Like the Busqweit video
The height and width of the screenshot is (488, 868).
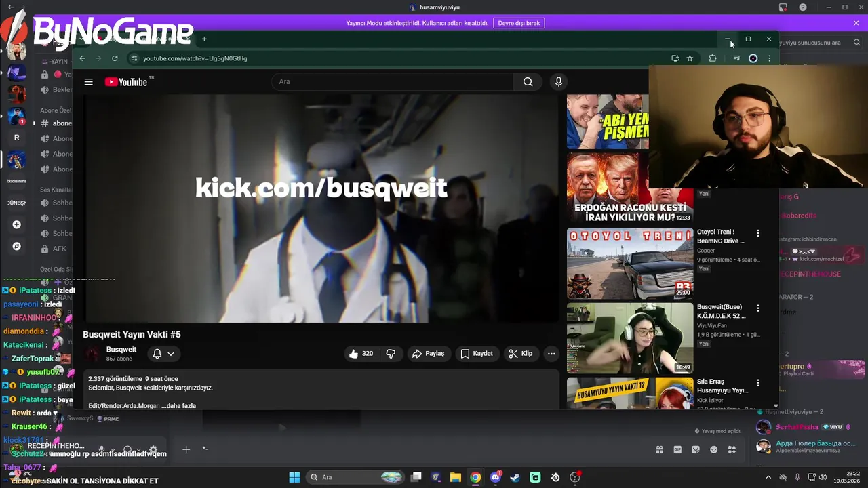pyautogui.click(x=361, y=354)
